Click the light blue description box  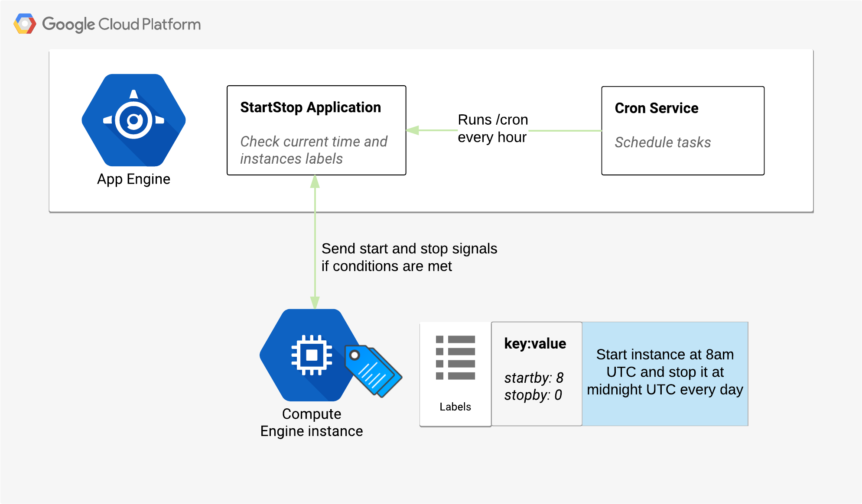tap(665, 372)
